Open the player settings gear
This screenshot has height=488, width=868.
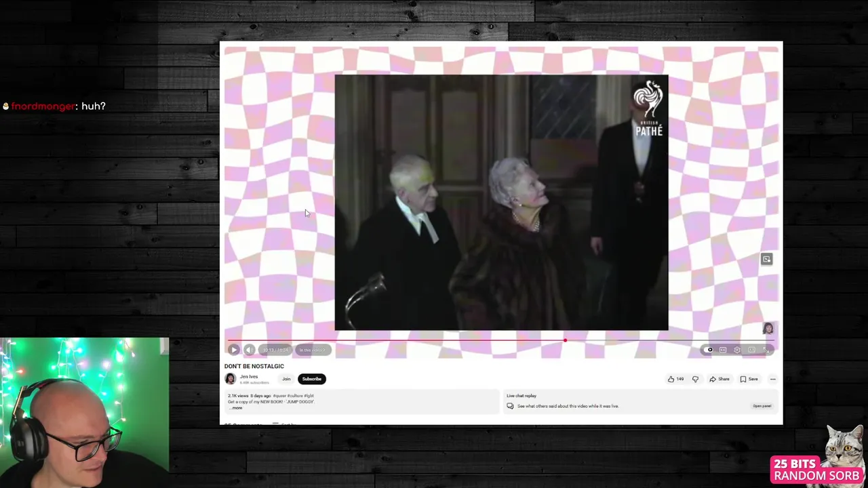pyautogui.click(x=737, y=350)
